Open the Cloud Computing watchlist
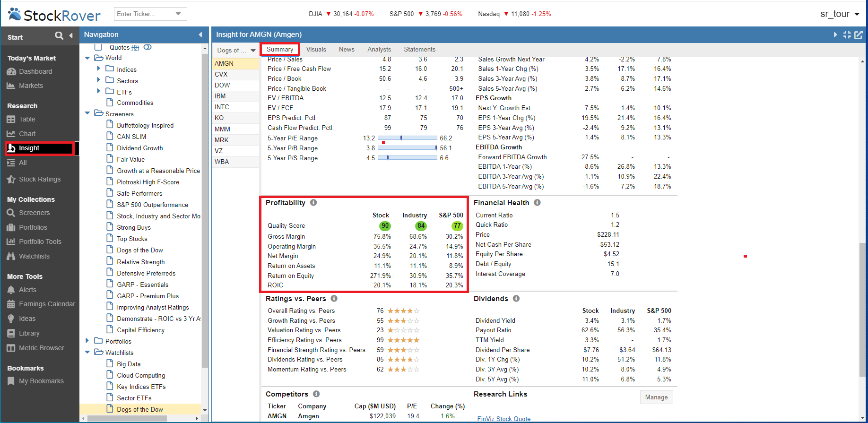The image size is (868, 423). [x=141, y=375]
